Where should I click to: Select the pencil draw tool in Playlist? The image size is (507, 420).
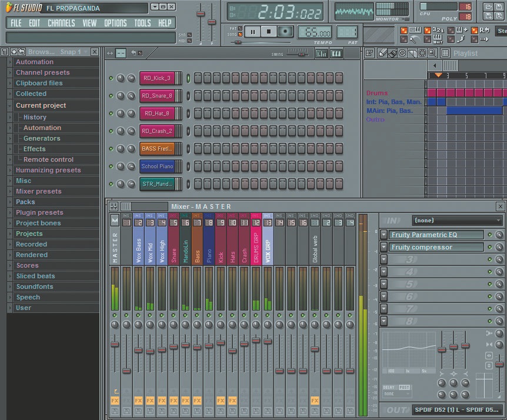(x=382, y=53)
